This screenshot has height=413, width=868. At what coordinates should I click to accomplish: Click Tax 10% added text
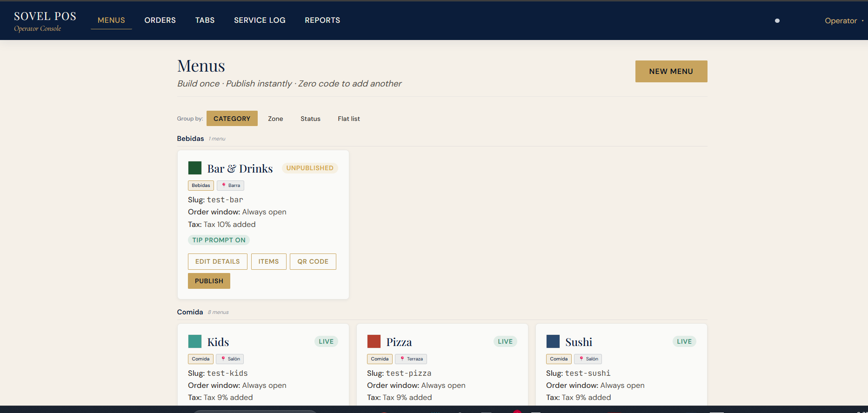[230, 225]
